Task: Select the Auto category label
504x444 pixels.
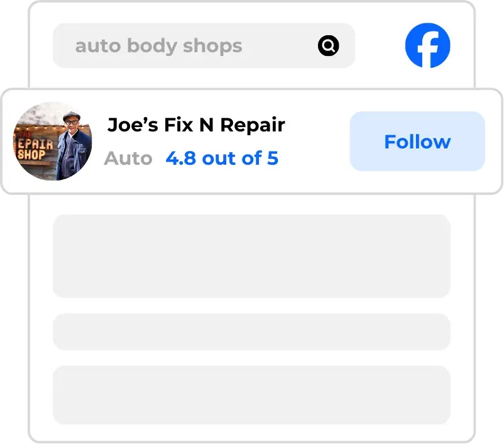Action: [128, 158]
